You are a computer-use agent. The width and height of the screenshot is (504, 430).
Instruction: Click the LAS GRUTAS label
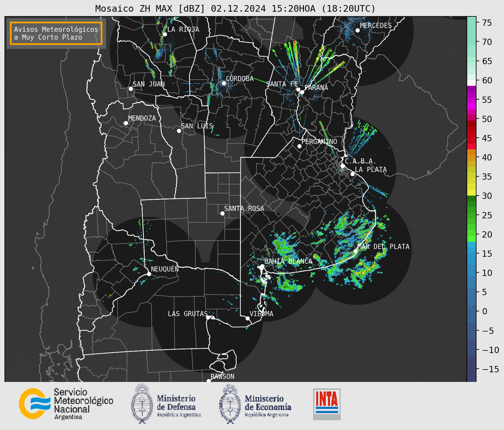point(188,314)
